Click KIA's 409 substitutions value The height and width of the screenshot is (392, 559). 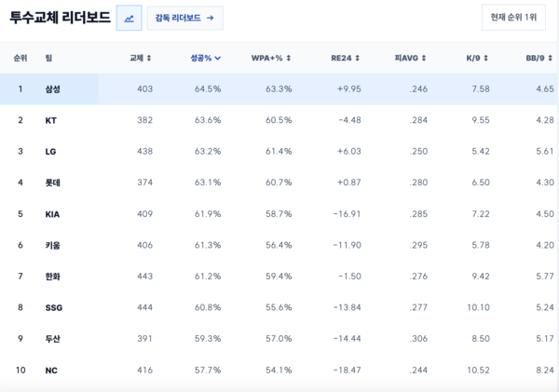pos(144,214)
